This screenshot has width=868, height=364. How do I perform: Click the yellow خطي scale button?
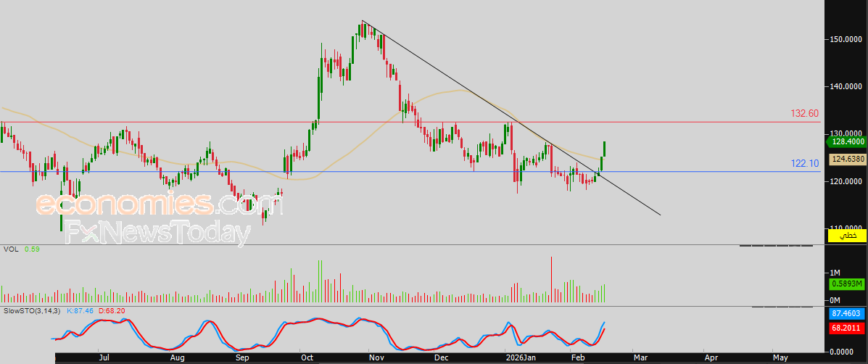pyautogui.click(x=846, y=236)
